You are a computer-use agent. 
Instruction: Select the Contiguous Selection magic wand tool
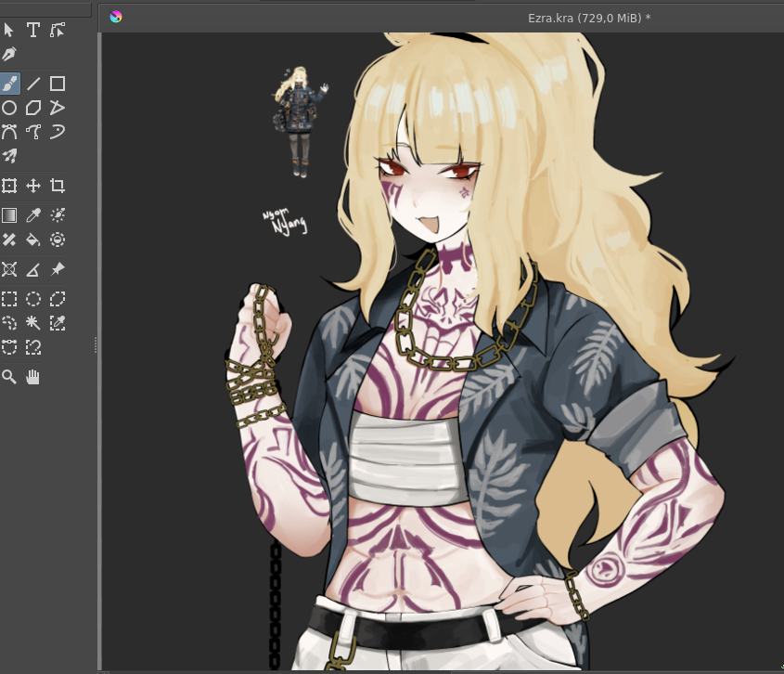click(x=33, y=323)
